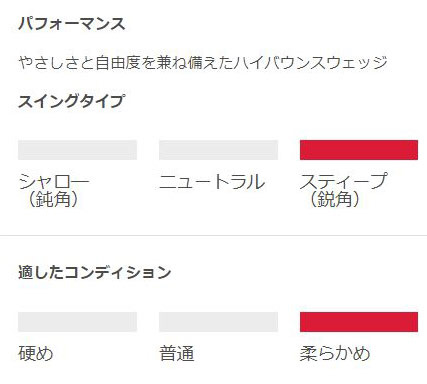Click the 適したコンディション heading

click(x=95, y=272)
